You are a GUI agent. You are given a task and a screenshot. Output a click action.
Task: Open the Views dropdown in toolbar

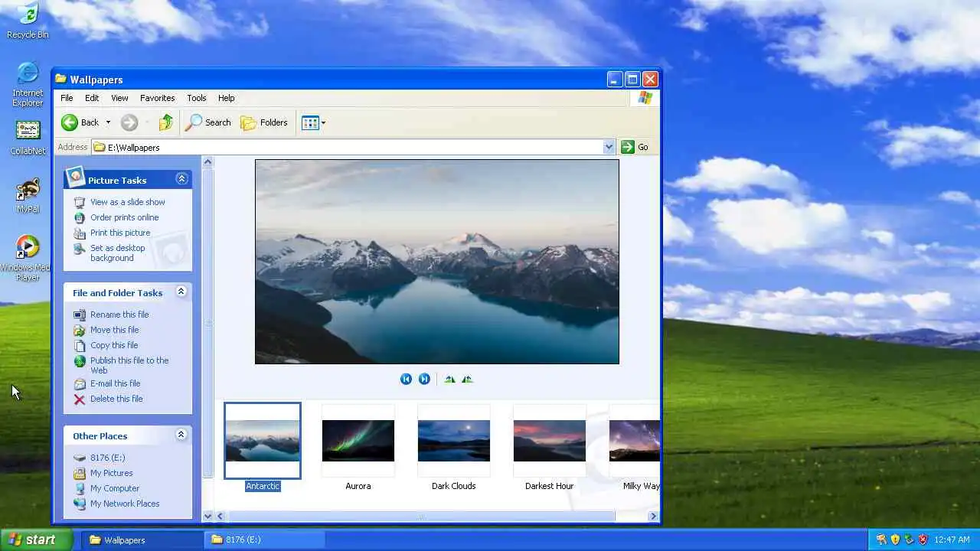point(314,122)
